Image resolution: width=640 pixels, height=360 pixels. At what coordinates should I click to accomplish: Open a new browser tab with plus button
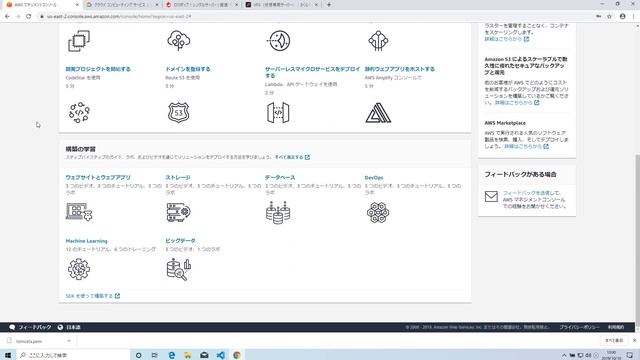(x=329, y=5)
